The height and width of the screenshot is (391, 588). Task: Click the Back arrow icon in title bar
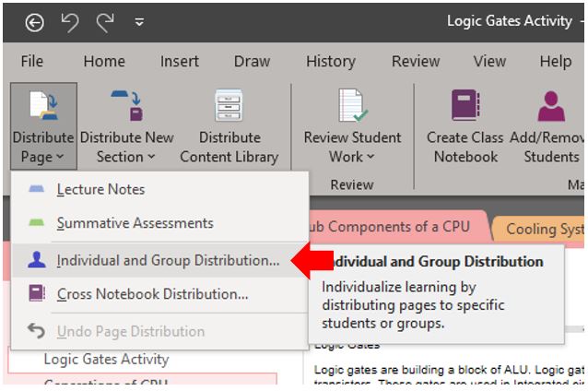(x=34, y=23)
